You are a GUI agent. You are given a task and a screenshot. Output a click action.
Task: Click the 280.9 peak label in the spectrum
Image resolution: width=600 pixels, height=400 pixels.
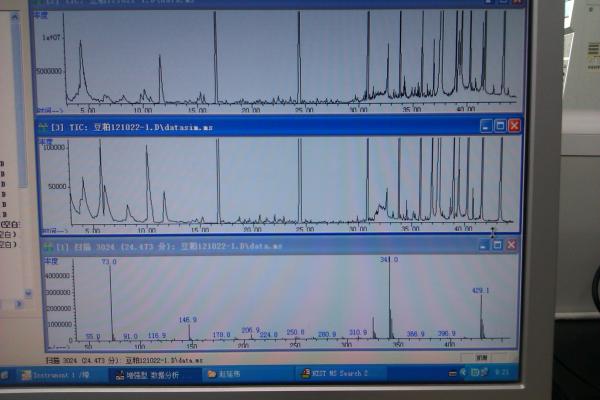(x=327, y=334)
